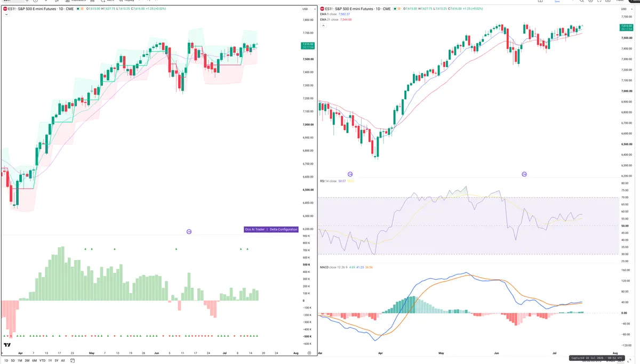
Task: Select the 1Y time range button
Action: [x=50, y=360]
